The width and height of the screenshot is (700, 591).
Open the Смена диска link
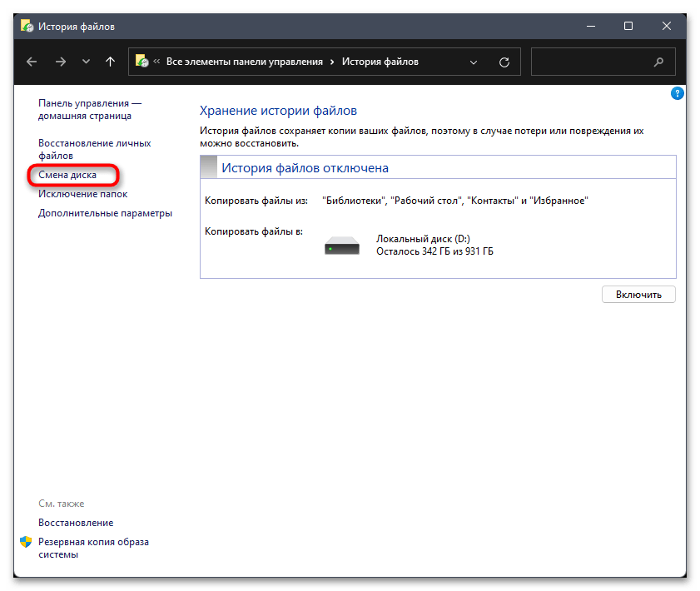click(67, 176)
